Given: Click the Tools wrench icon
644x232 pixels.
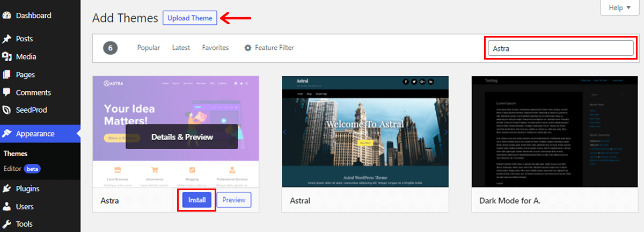Looking at the screenshot, I should pos(7,224).
